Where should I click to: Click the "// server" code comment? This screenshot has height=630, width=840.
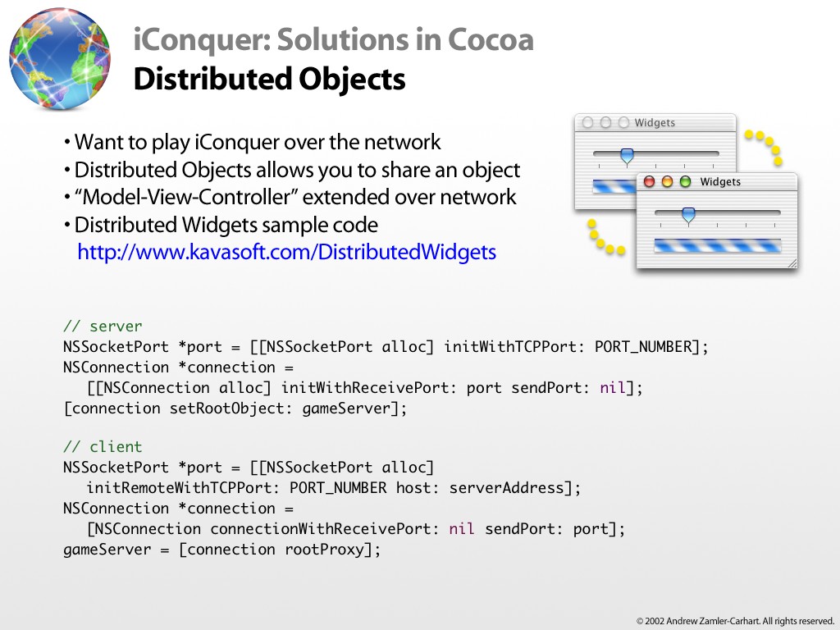click(103, 326)
